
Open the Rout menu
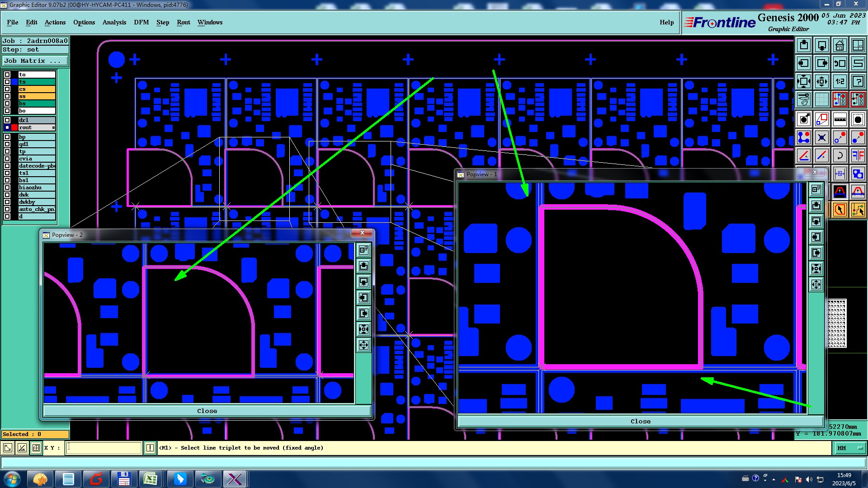[184, 22]
